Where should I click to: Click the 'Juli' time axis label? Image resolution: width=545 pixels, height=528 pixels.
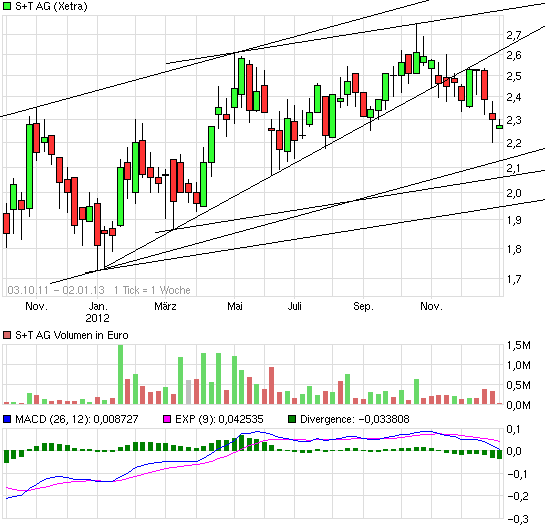pyautogui.click(x=294, y=306)
